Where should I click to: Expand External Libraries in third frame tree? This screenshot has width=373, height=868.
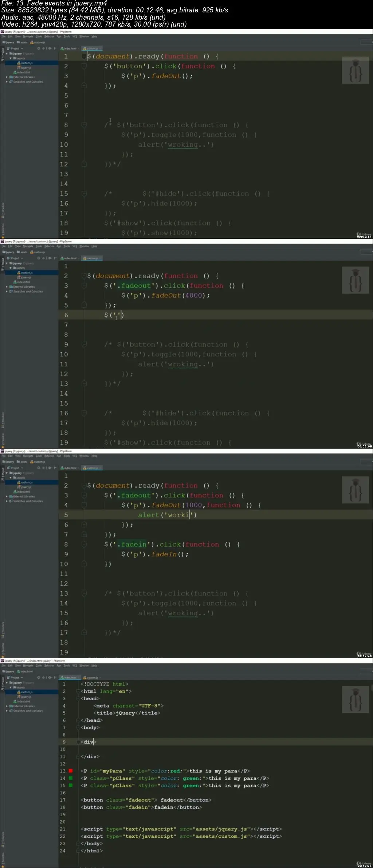pyautogui.click(x=7, y=497)
